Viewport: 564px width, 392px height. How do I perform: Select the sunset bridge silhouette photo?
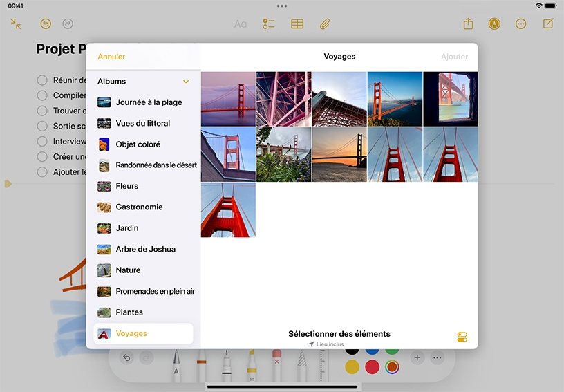point(339,154)
